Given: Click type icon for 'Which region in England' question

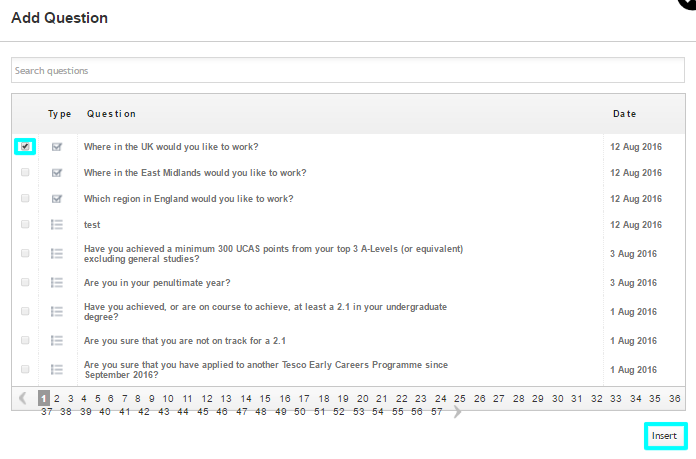Looking at the screenshot, I should pos(57,199).
